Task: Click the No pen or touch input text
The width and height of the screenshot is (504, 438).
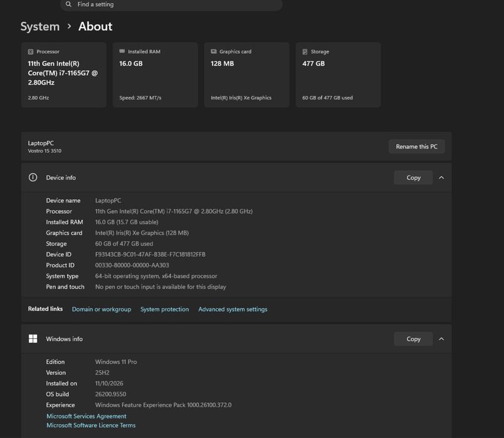Action: 160,287
